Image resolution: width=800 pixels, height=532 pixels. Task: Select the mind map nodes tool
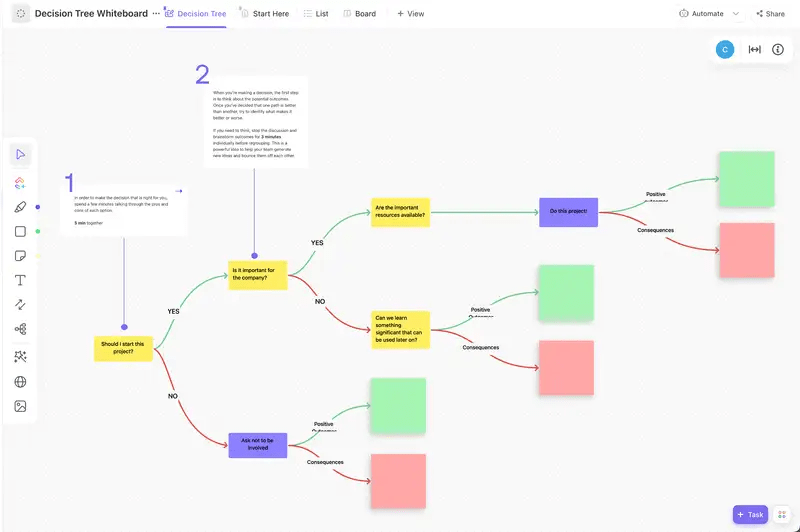coord(20,329)
